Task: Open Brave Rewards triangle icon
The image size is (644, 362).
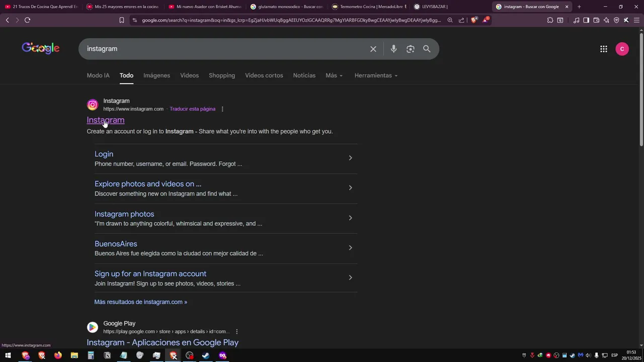Action: pyautogui.click(x=486, y=20)
